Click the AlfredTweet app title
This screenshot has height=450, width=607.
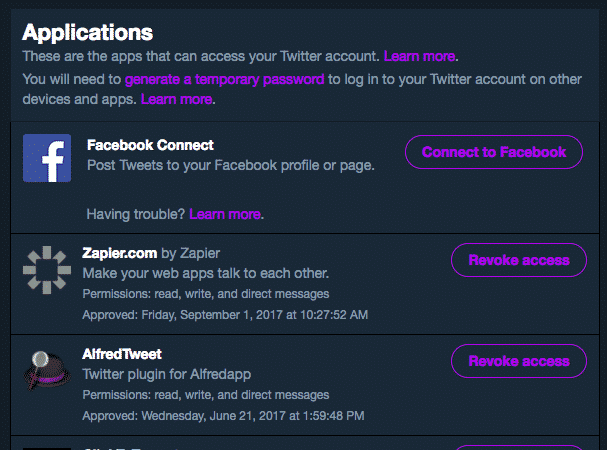coord(122,354)
